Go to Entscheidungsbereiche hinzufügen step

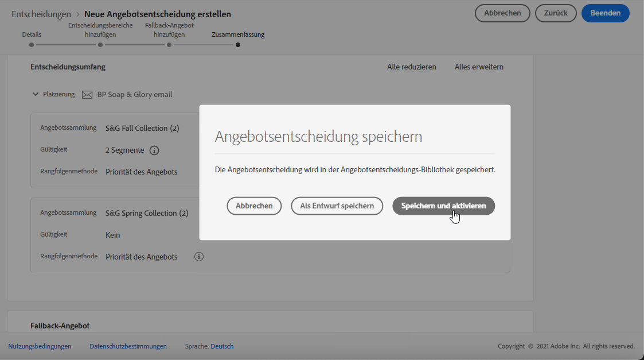click(x=100, y=30)
